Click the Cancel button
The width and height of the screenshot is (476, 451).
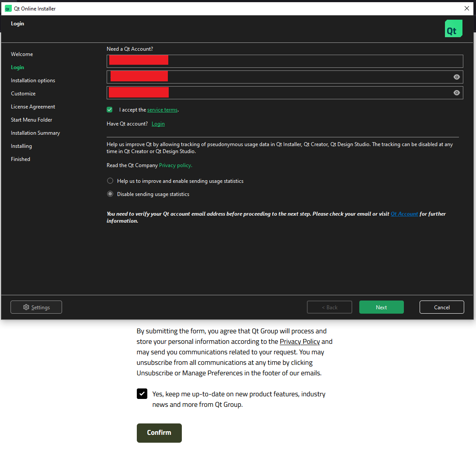click(442, 307)
